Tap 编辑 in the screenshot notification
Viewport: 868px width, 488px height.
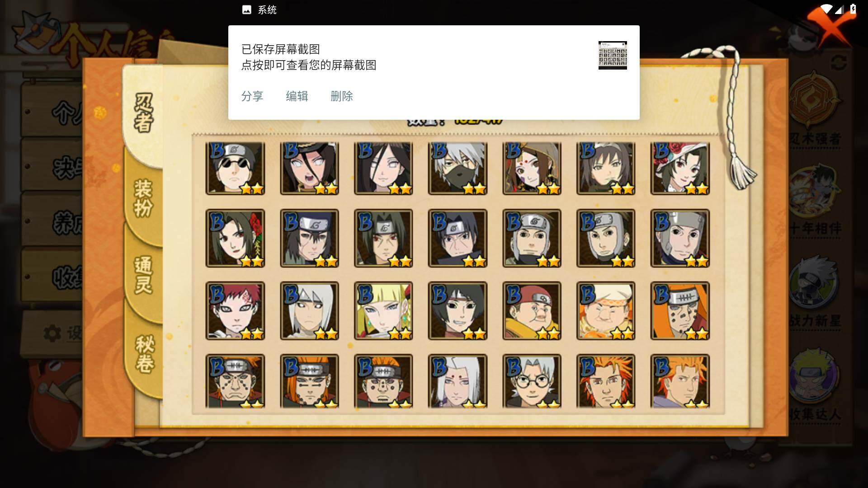coord(297,96)
